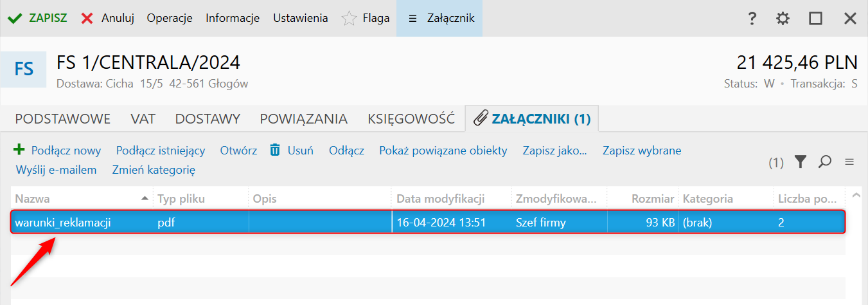
Task: Click the (brak) category cell
Action: (726, 223)
